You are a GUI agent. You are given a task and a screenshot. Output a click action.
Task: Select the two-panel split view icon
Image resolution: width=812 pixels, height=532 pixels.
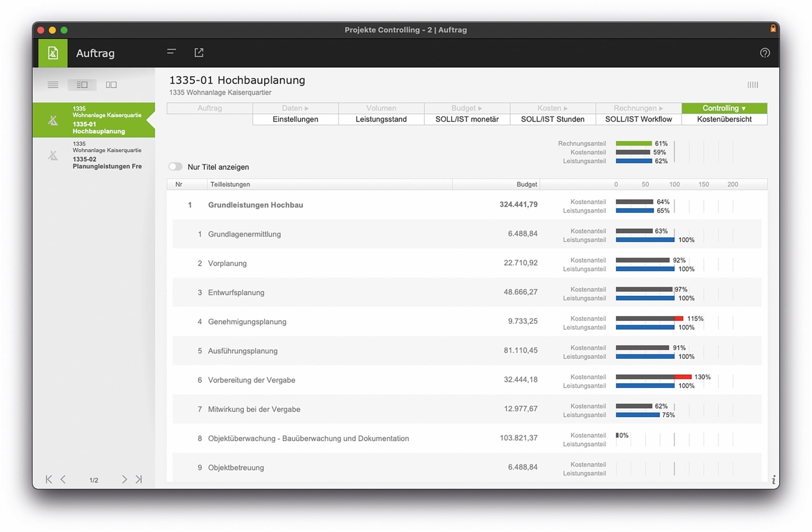tap(110, 84)
